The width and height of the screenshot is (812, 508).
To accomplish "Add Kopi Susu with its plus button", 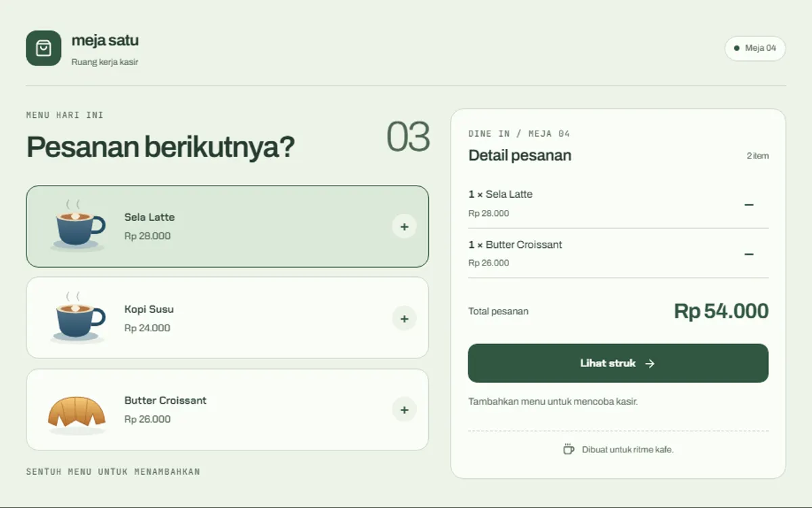I will pos(404,318).
